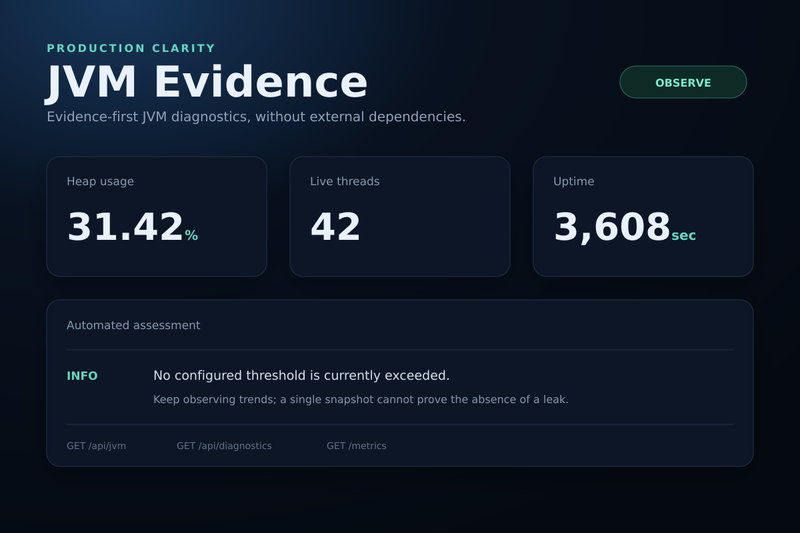Click the PRODUCTION CLARITY label

(131, 48)
